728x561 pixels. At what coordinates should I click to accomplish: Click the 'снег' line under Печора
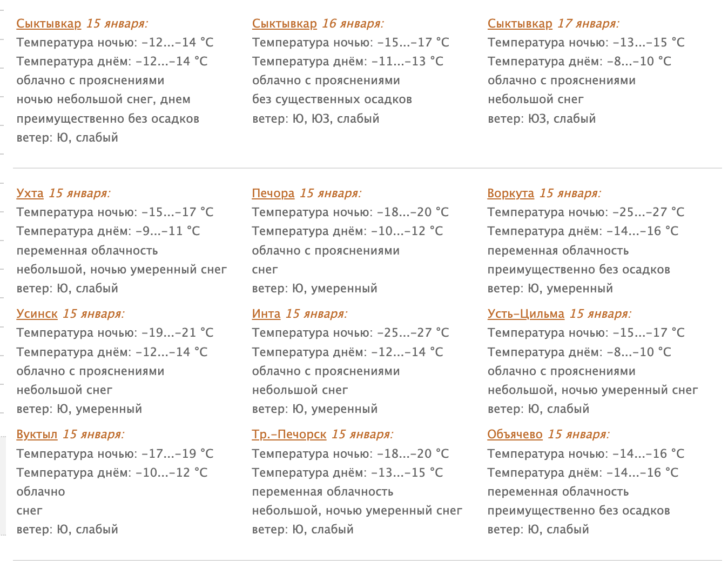tap(265, 270)
